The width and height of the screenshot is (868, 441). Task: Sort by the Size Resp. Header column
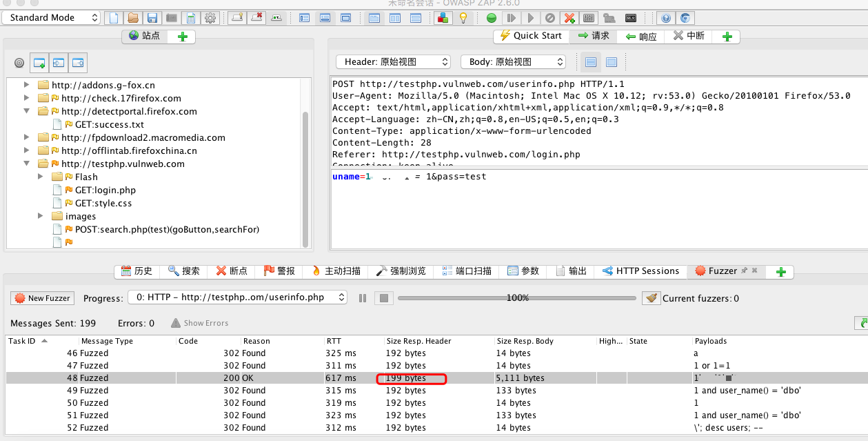point(438,341)
